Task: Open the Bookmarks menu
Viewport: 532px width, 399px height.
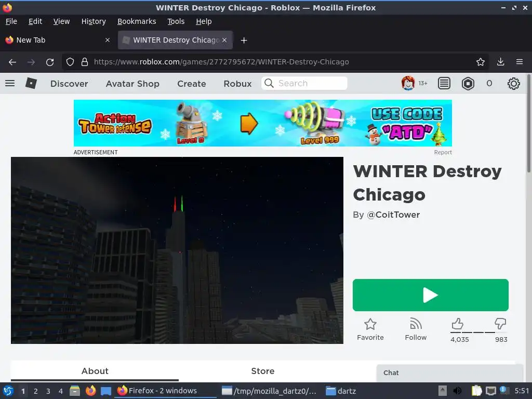Action: [137, 21]
